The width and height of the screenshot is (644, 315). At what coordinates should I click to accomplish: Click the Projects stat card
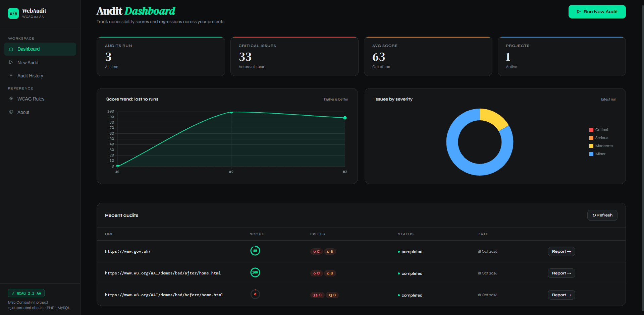coord(562,56)
